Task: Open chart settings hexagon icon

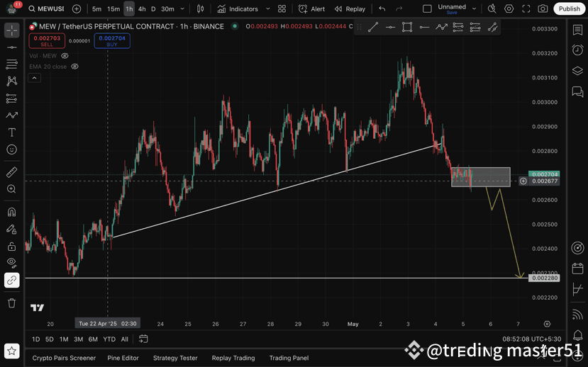Action: coord(509,9)
